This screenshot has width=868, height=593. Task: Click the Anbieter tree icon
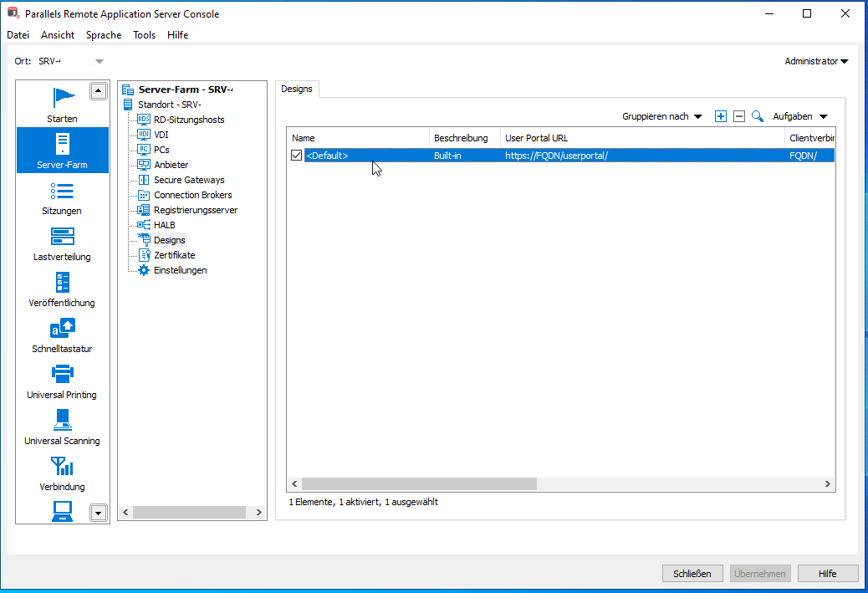[x=143, y=165]
